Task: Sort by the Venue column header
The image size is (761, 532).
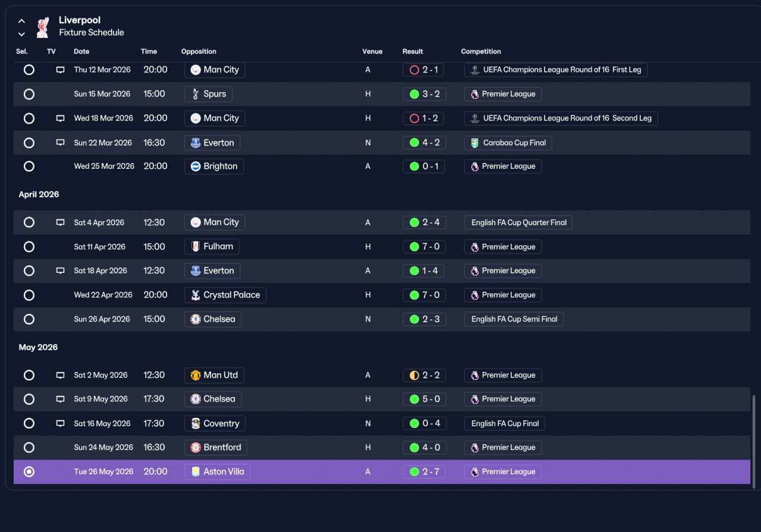Action: 372,52
